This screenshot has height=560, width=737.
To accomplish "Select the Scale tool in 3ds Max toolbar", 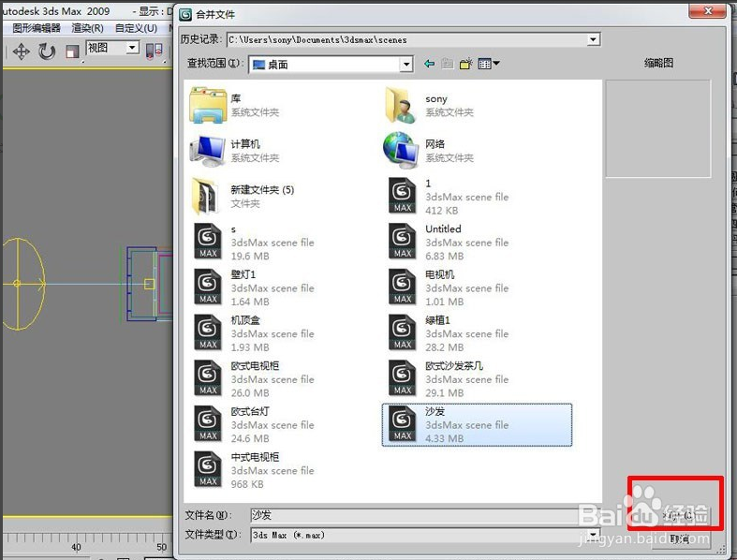I will [x=72, y=52].
